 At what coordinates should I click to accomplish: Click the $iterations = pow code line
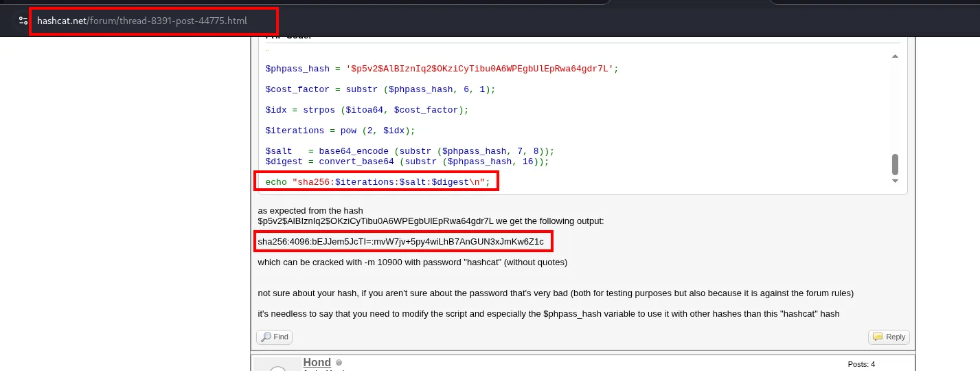pos(340,131)
